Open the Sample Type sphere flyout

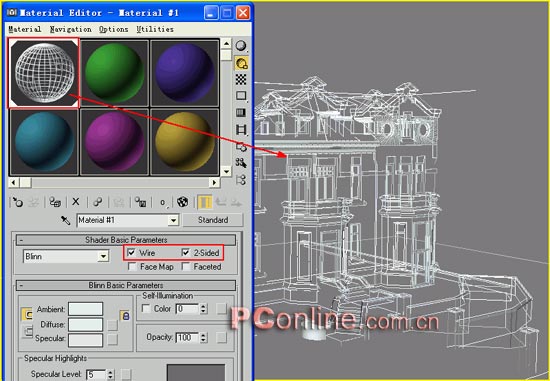241,46
